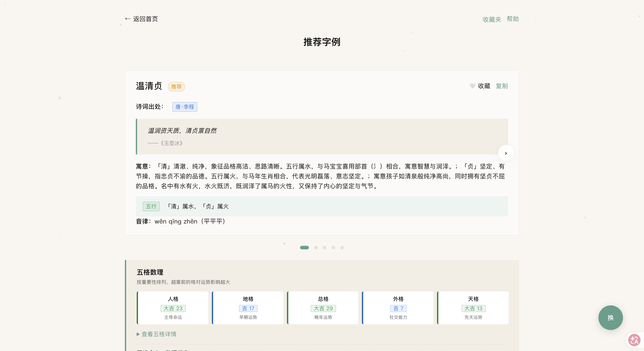The width and height of the screenshot is (644, 351).
Task: Click the 五行 tag label
Action: (x=151, y=206)
